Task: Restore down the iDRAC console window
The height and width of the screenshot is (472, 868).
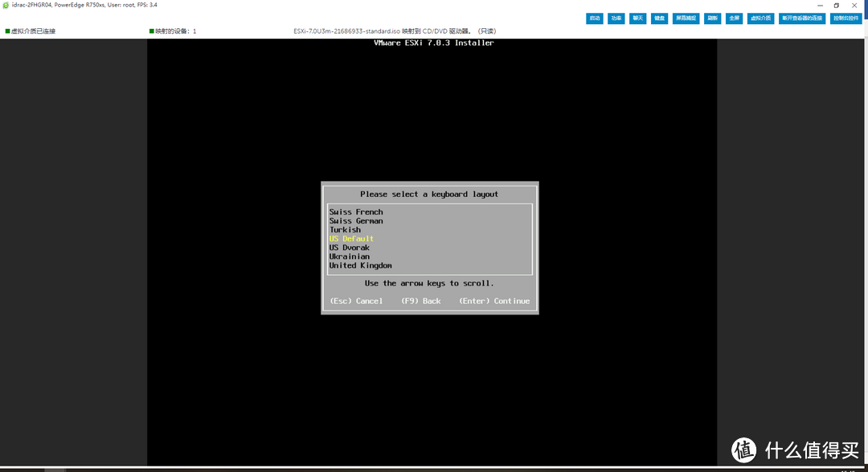Action: [837, 6]
